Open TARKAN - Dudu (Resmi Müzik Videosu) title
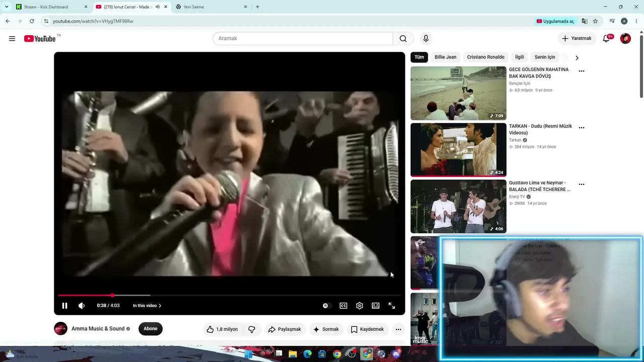The width and height of the screenshot is (644, 362). point(540,130)
